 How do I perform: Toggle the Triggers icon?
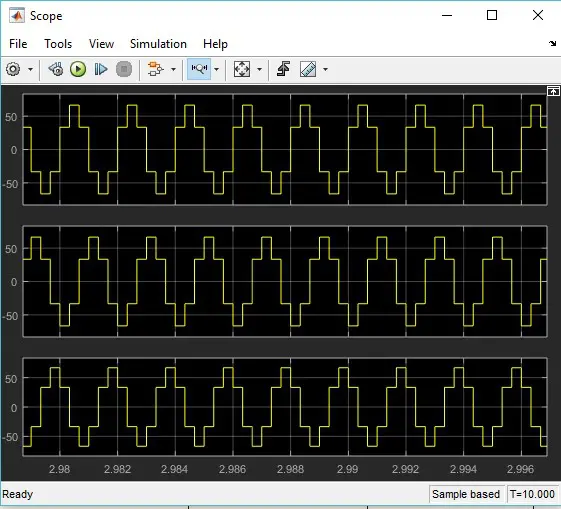(283, 69)
